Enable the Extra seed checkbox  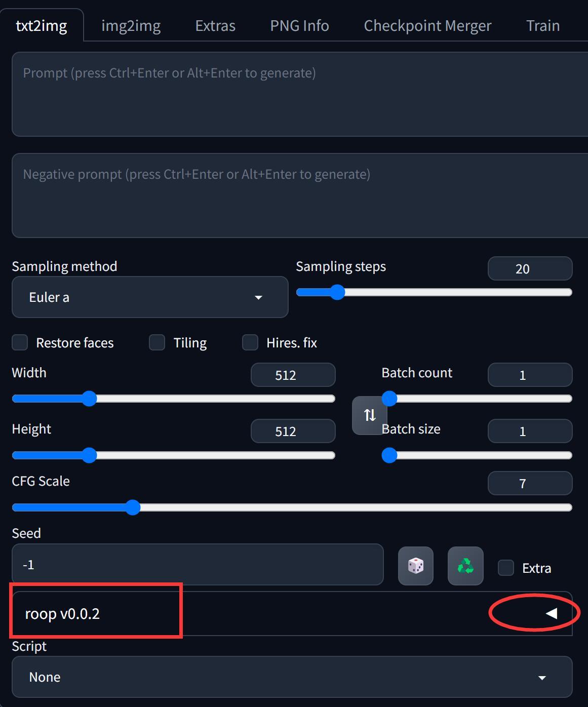[506, 568]
